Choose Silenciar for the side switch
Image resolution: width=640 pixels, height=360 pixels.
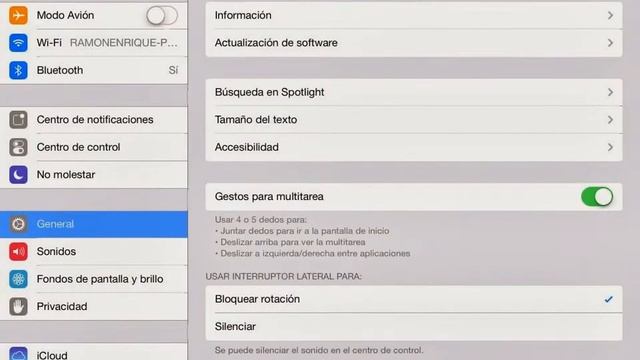tap(414, 327)
